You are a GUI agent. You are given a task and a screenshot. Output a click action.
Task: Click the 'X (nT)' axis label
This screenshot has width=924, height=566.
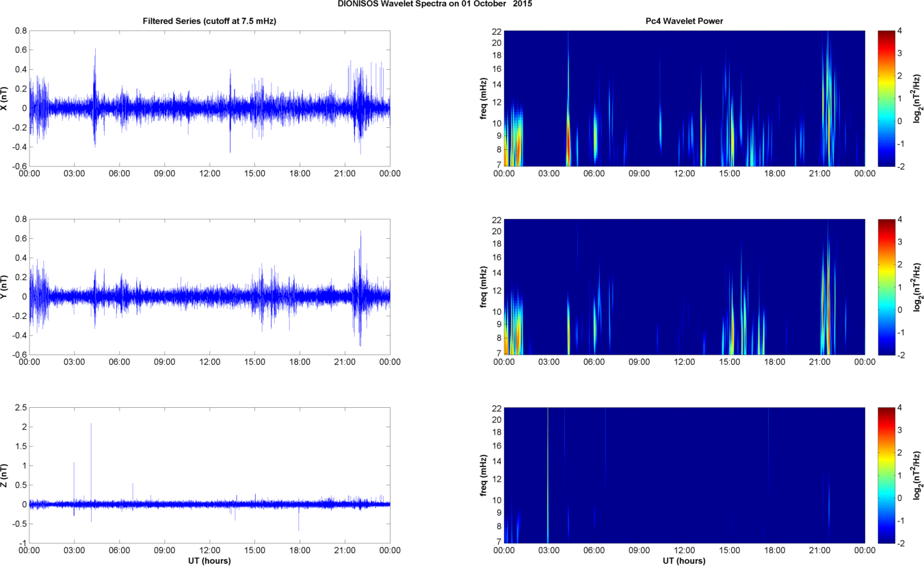[5, 98]
